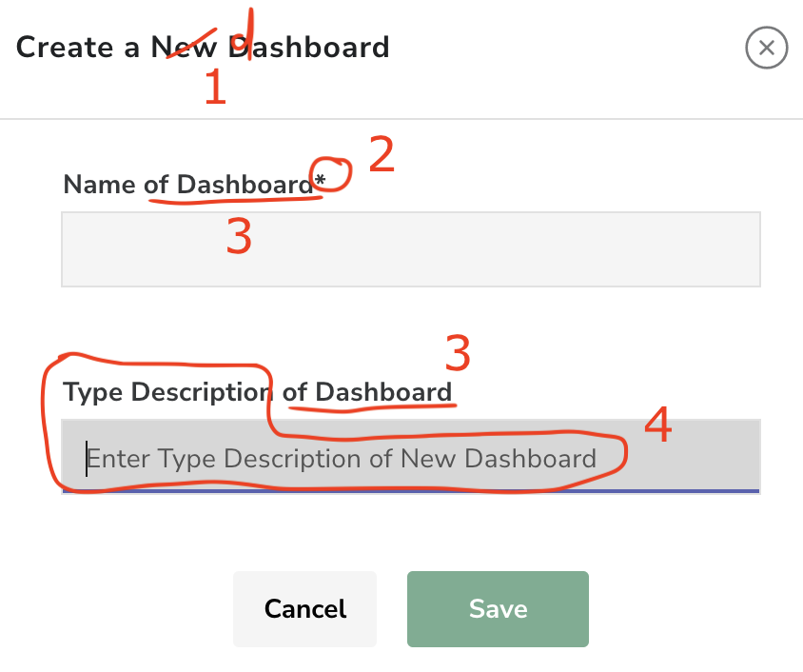Choose Cancel to discard changes
Image resolution: width=803 pixels, height=672 pixels.
(x=304, y=608)
